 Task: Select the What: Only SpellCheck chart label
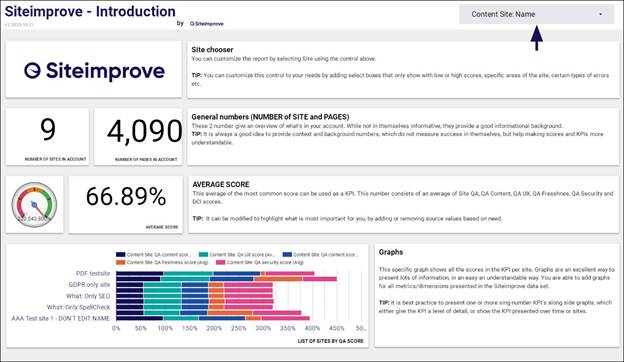[x=78, y=307]
